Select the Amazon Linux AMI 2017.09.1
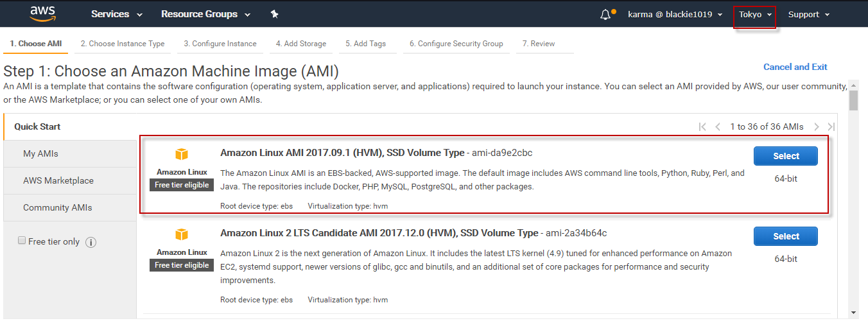Screen dimensions: 868x321 tap(785, 156)
